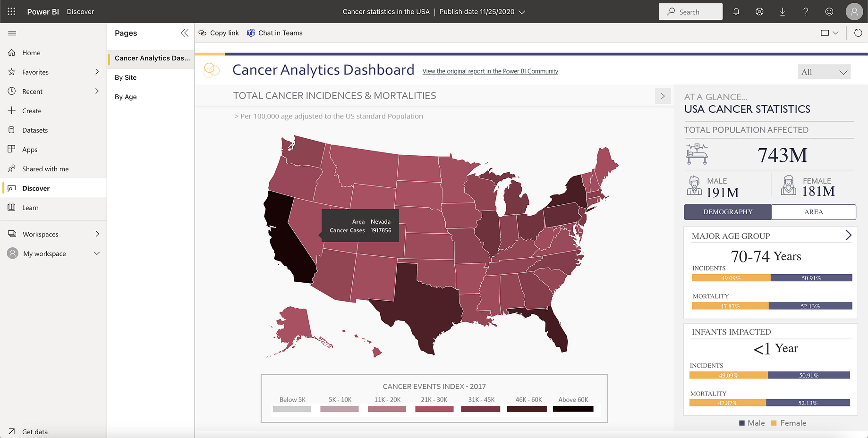The width and height of the screenshot is (868, 438).
Task: Collapse the Pages panel
Action: tap(185, 33)
